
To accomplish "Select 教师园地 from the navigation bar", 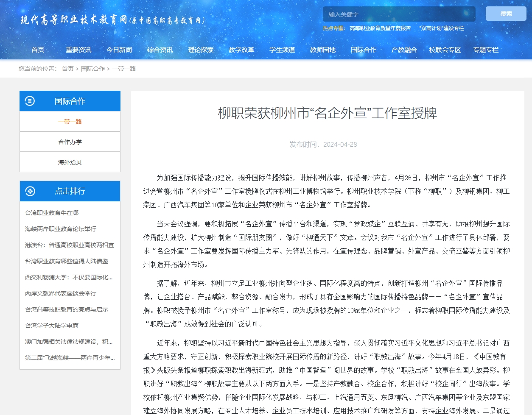I will [x=322, y=50].
